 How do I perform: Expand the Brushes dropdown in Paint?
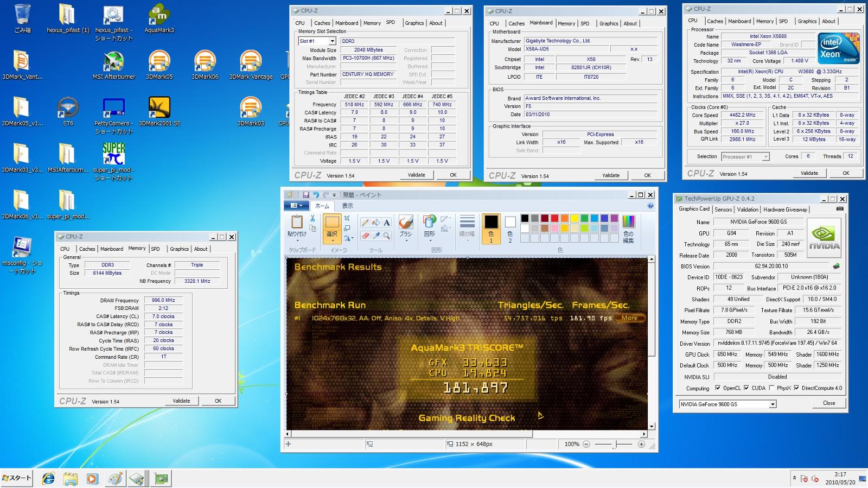coord(406,240)
